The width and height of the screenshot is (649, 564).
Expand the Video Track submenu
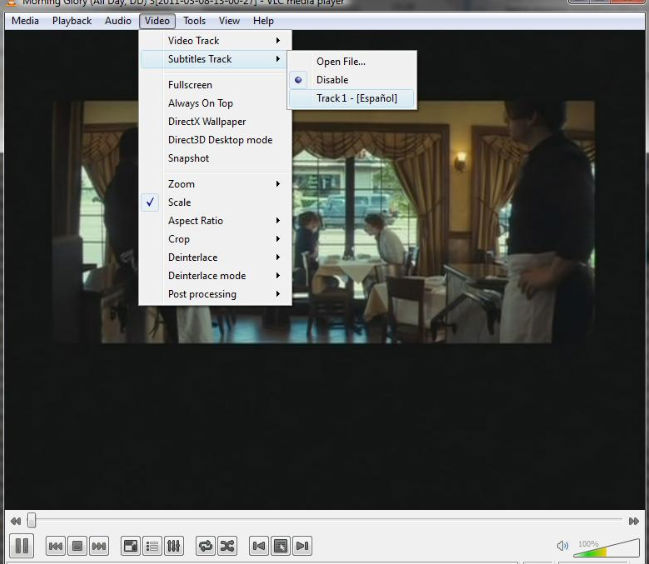[215, 41]
